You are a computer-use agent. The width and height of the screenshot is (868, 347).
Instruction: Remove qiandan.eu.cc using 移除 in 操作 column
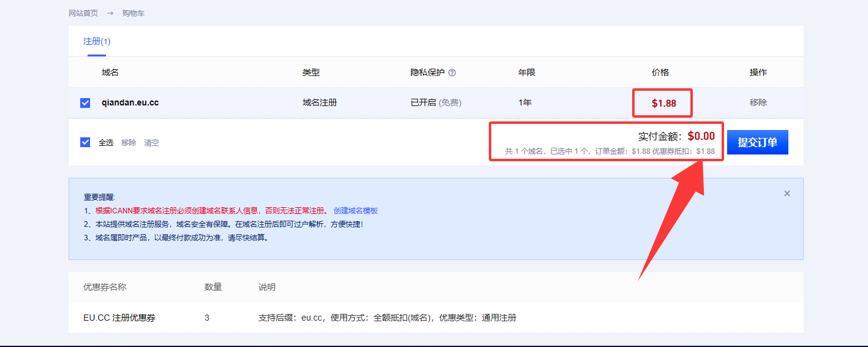tap(758, 102)
